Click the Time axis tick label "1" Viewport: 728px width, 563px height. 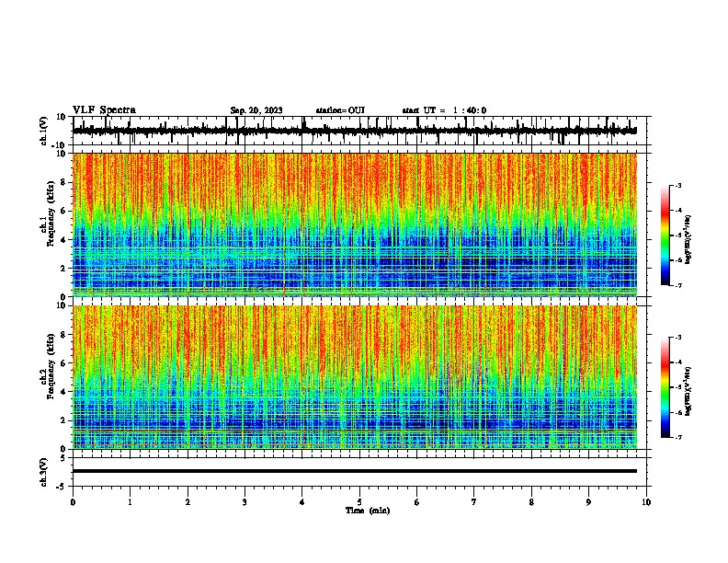(130, 502)
